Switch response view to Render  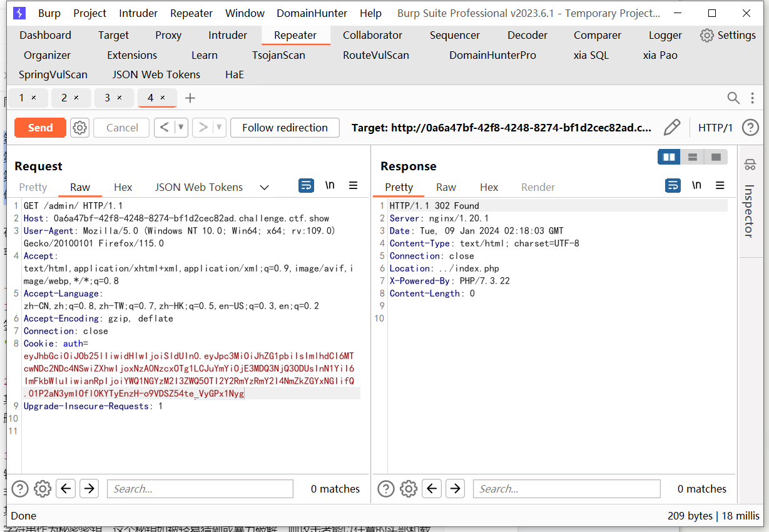pyautogui.click(x=538, y=187)
